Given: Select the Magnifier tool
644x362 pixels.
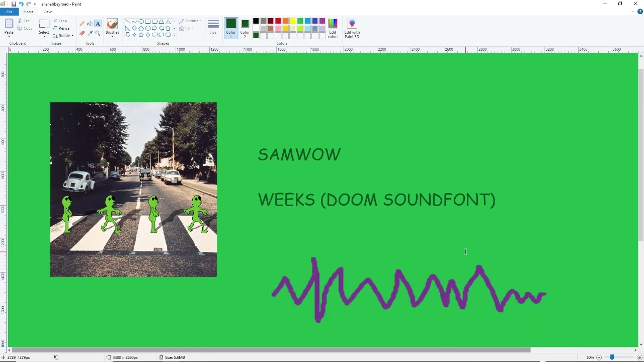Looking at the screenshot, I should pos(98,33).
